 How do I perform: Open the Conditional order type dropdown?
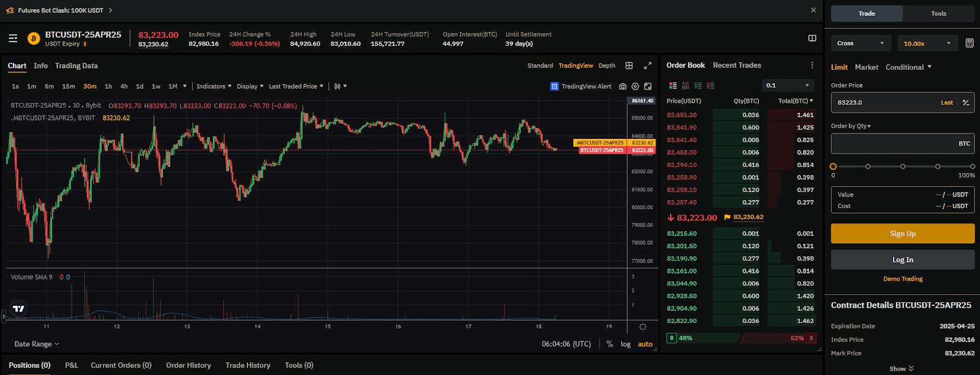[x=908, y=67]
